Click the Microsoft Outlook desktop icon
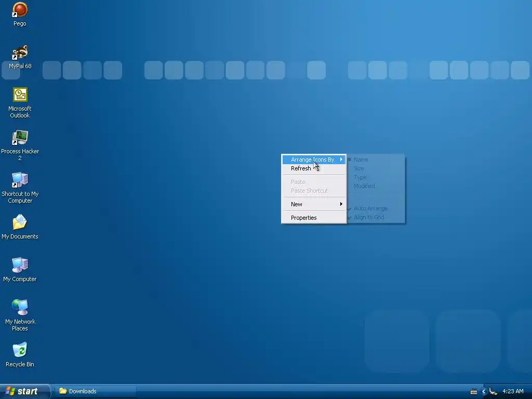Screen dimensions: 532x399 (x=20, y=95)
